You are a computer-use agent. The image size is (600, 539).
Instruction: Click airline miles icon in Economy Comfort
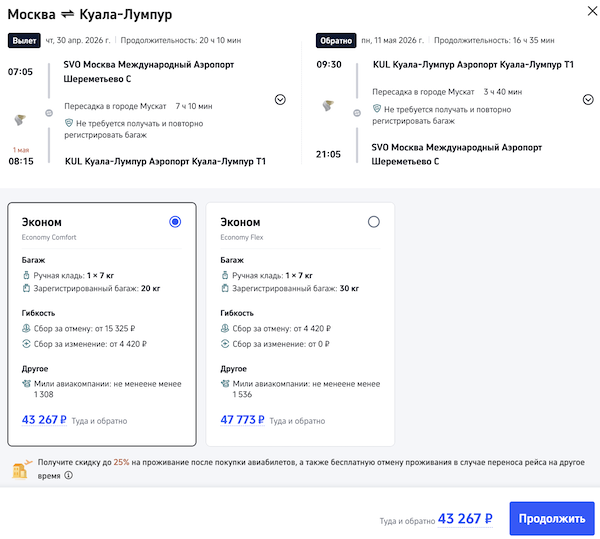[x=27, y=383]
